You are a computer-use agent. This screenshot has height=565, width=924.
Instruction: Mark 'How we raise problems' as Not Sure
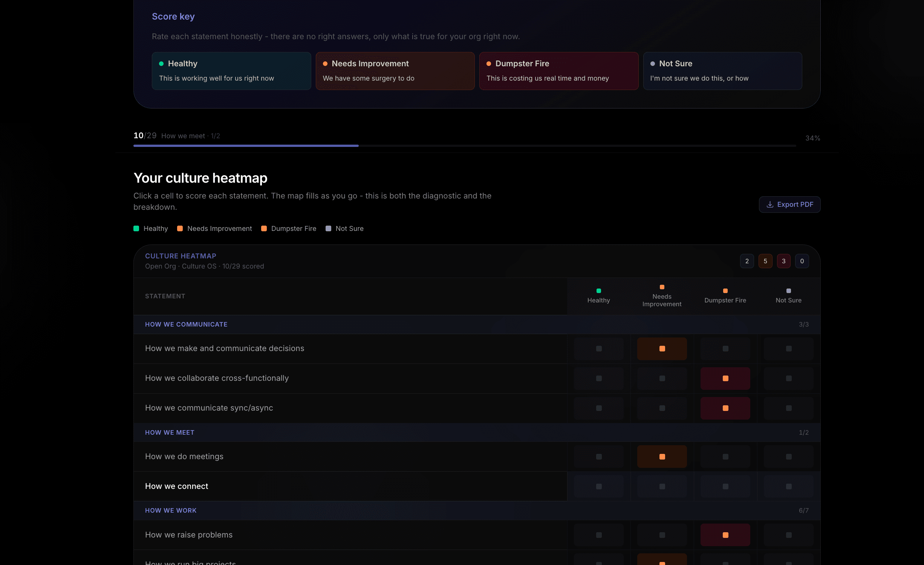[x=789, y=535]
